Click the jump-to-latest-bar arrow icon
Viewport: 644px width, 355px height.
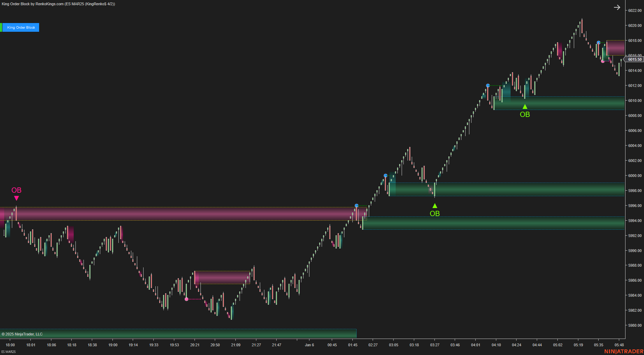coord(617,7)
